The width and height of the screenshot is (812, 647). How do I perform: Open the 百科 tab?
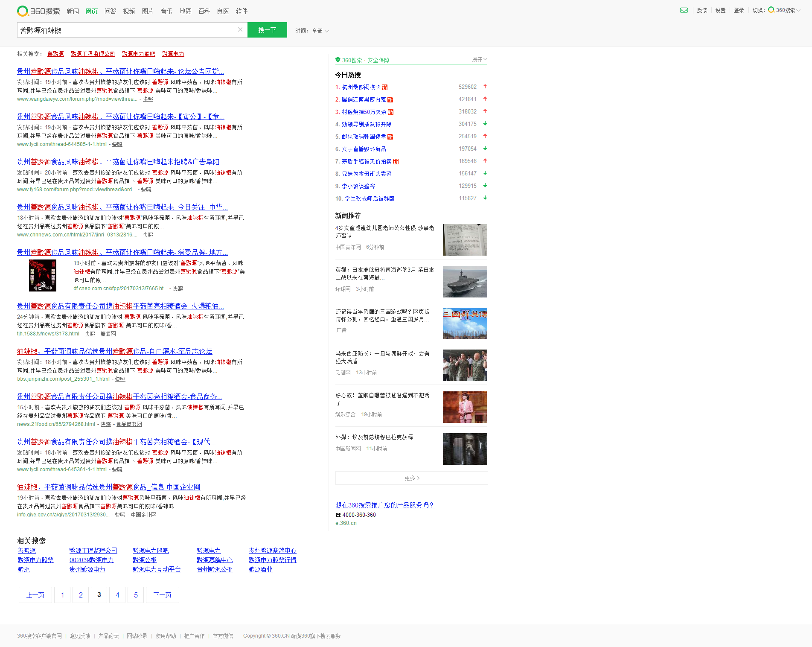pos(204,11)
